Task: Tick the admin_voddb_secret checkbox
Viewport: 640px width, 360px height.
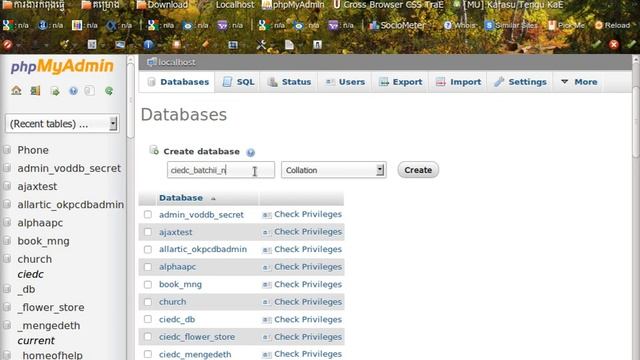Action: 148,214
